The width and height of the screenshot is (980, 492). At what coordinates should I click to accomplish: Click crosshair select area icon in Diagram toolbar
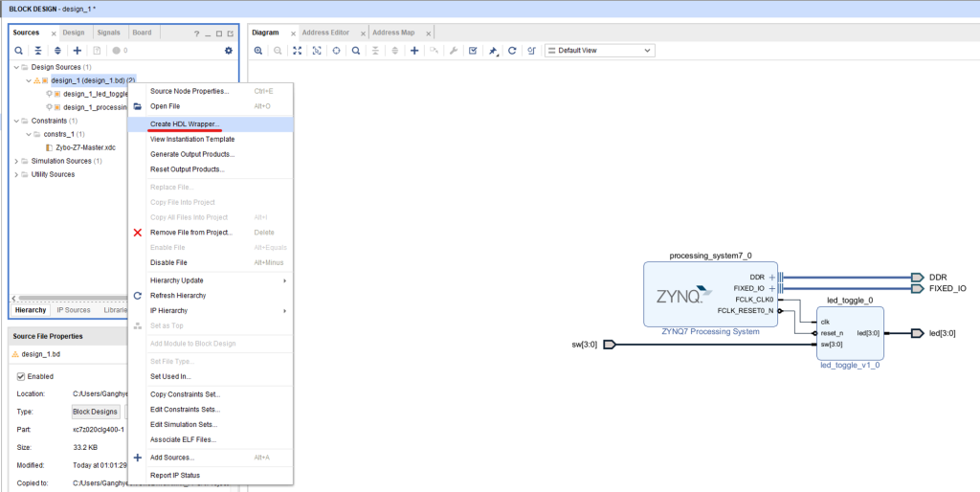(x=336, y=51)
